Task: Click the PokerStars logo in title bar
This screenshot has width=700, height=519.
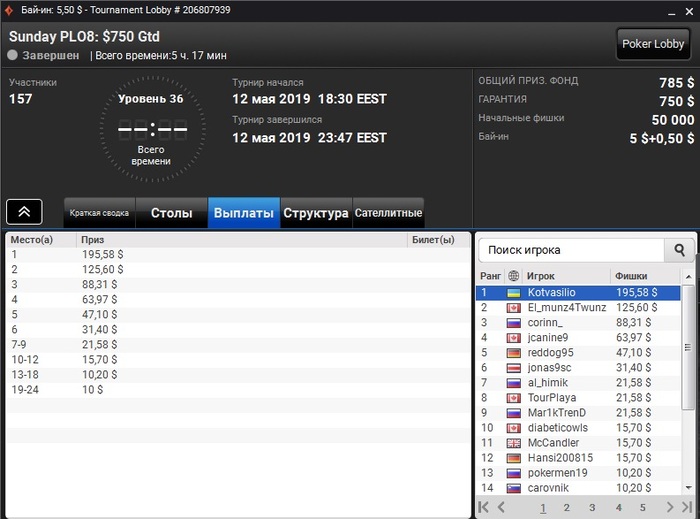Action: (9, 10)
